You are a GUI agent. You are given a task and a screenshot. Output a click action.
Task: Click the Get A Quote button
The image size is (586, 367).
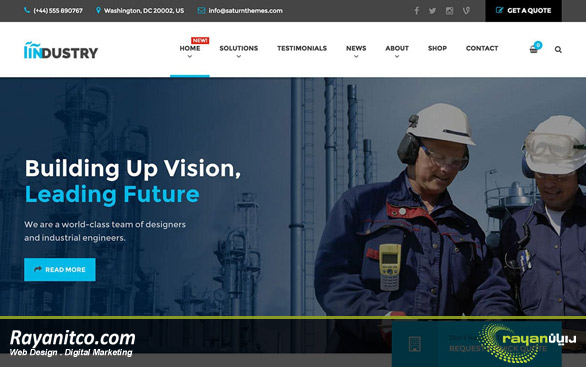523,11
